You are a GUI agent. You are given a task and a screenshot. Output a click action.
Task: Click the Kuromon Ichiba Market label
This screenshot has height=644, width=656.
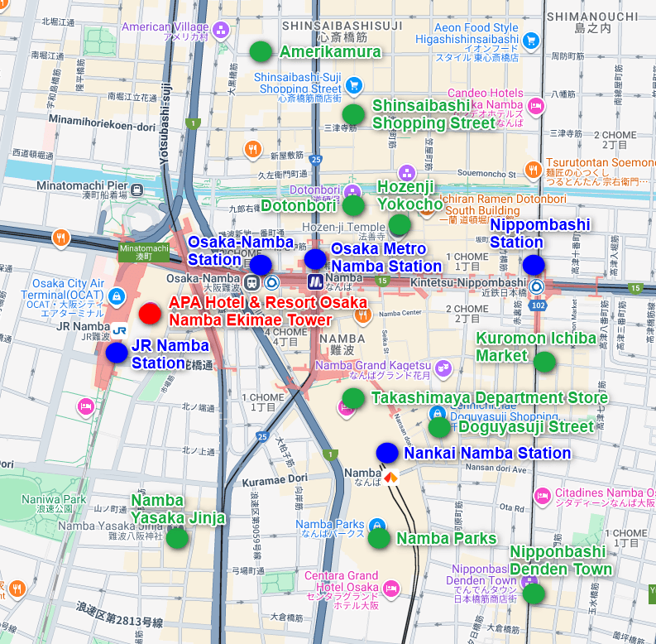[536, 347]
